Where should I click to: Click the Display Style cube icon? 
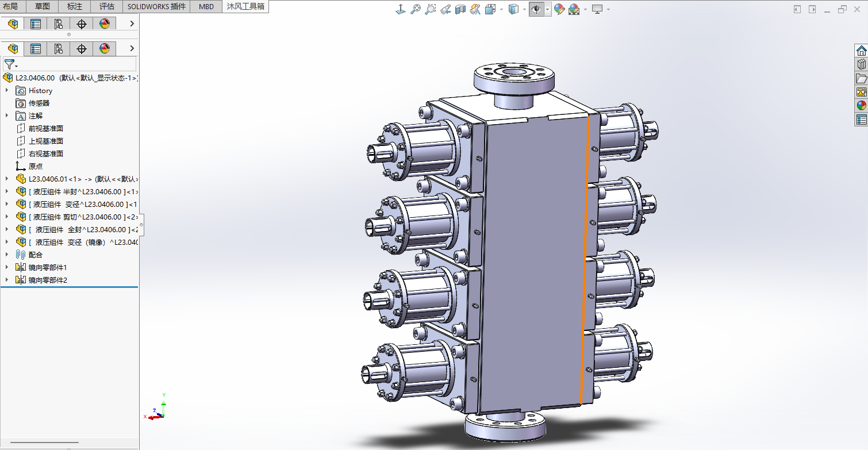pos(514,9)
